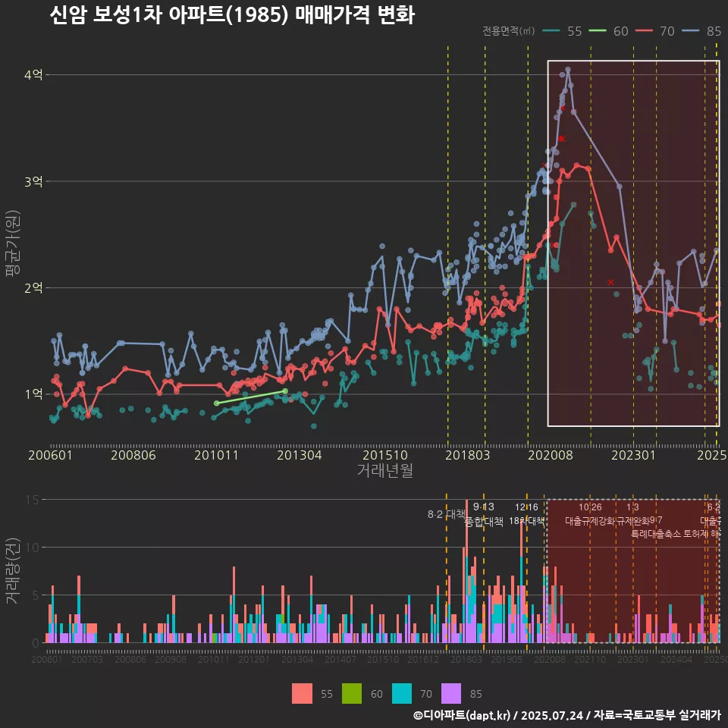Screen dimensions: 728x728
Task: Click the 200703 volume chart x-axis label
Action: pyautogui.click(x=87, y=659)
